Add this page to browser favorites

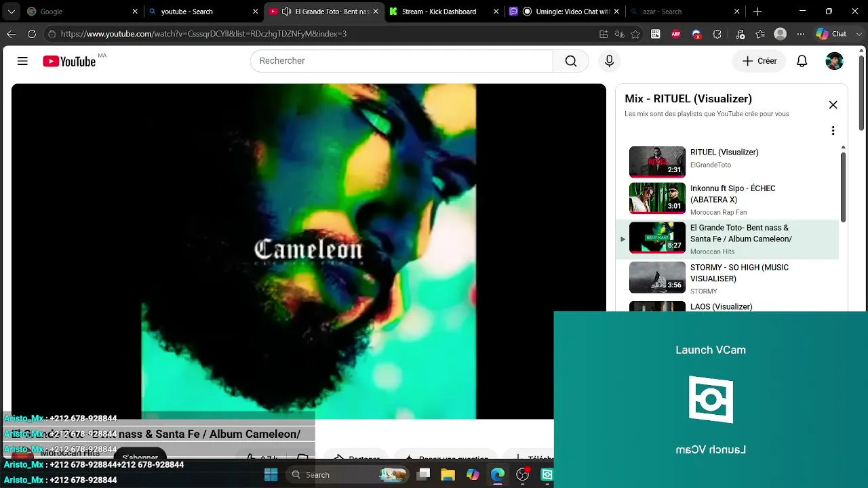pyautogui.click(x=635, y=34)
